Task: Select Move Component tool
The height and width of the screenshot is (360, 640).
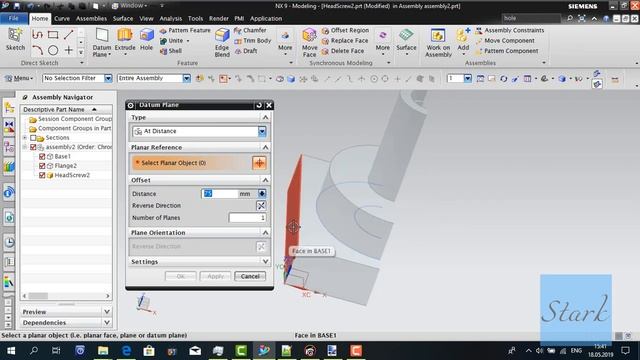Action: [x=505, y=40]
